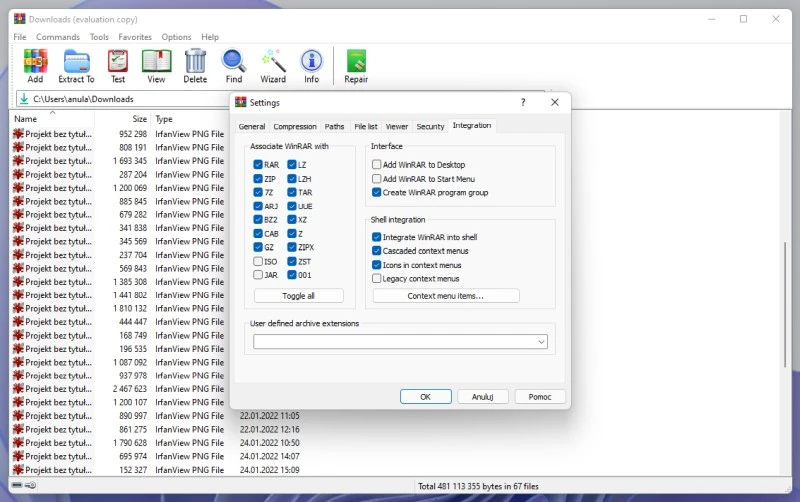Close the Settings dialog
800x502 pixels.
[555, 103]
